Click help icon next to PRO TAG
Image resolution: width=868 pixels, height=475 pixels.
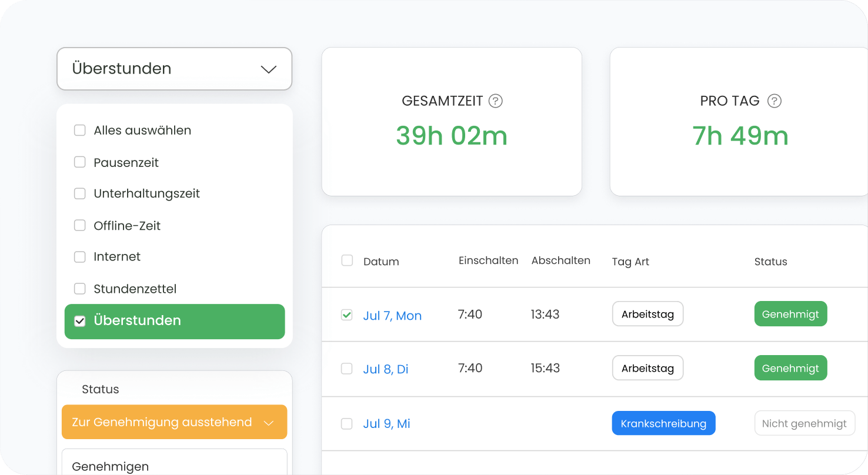pos(774,101)
